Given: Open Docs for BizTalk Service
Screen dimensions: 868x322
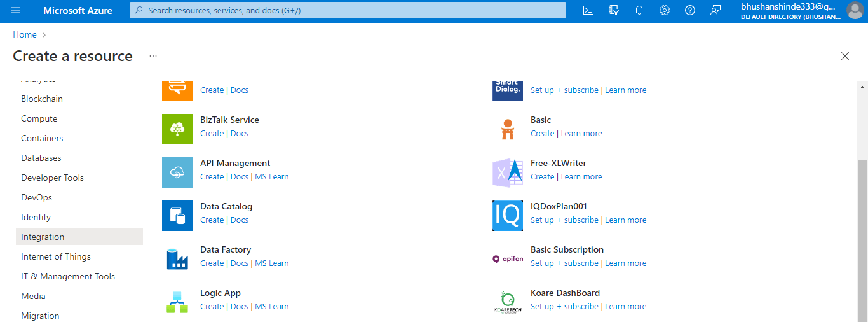Looking at the screenshot, I should coord(240,133).
